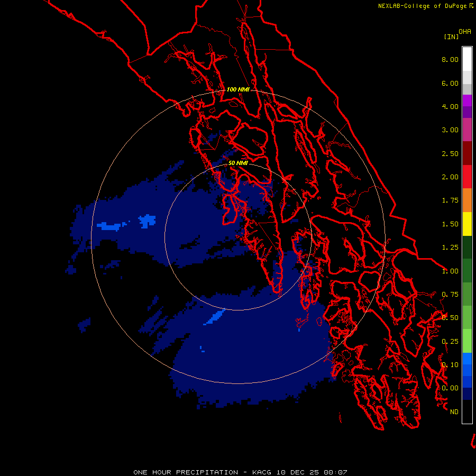Viewport: 476px width, 476px height.
Task: Click the 6.00 legend value
Action: click(x=450, y=83)
